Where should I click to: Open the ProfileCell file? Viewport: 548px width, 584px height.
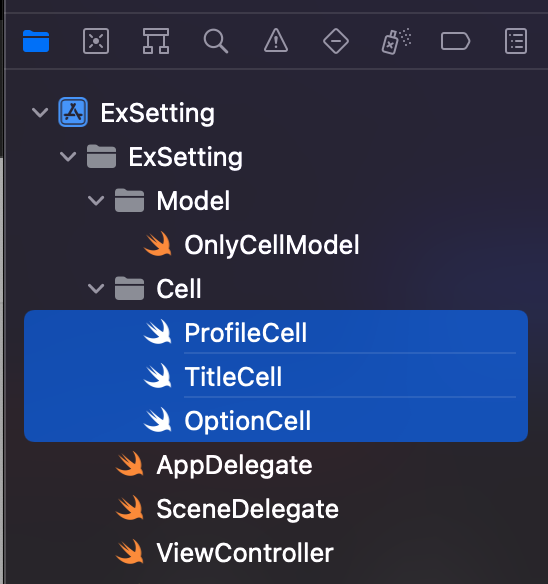[246, 333]
